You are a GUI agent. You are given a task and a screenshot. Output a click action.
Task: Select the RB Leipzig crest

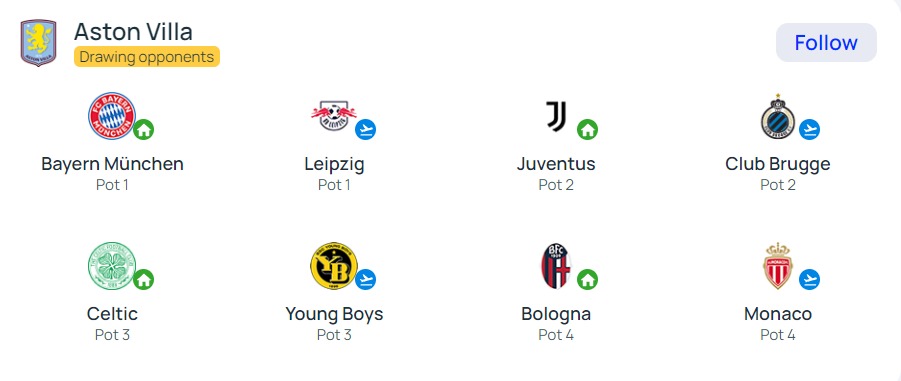click(333, 116)
